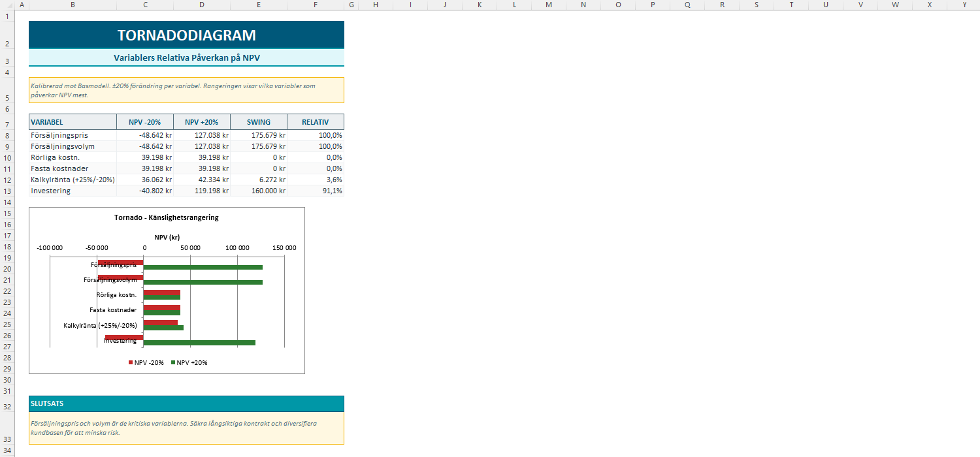
Task: Click the VARIABEL table header cell
Action: 73,122
